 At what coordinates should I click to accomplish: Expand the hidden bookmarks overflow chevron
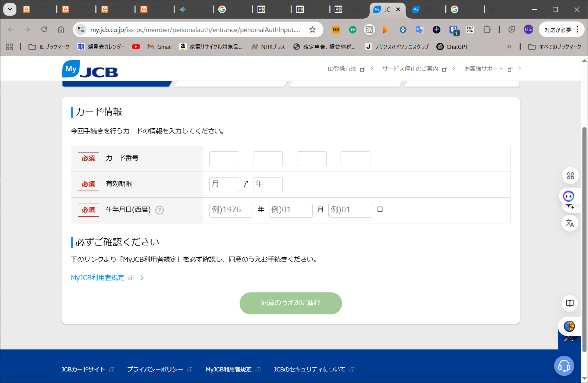pos(509,47)
